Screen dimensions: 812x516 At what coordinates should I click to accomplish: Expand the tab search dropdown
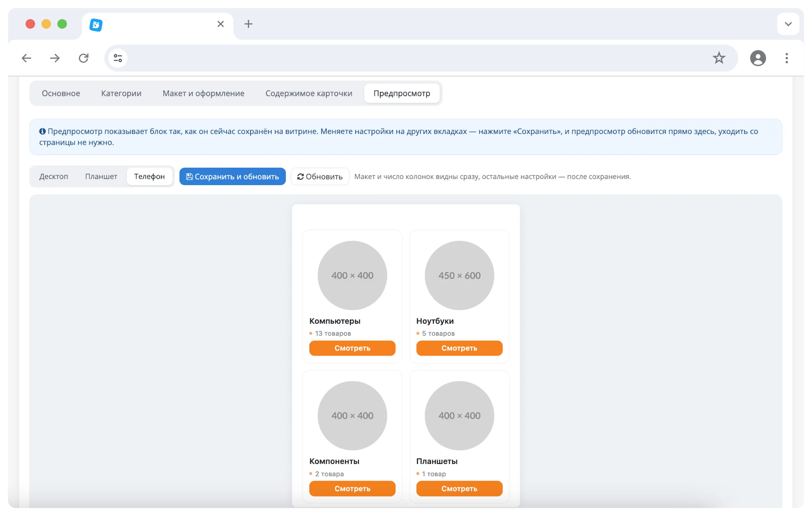coord(788,24)
